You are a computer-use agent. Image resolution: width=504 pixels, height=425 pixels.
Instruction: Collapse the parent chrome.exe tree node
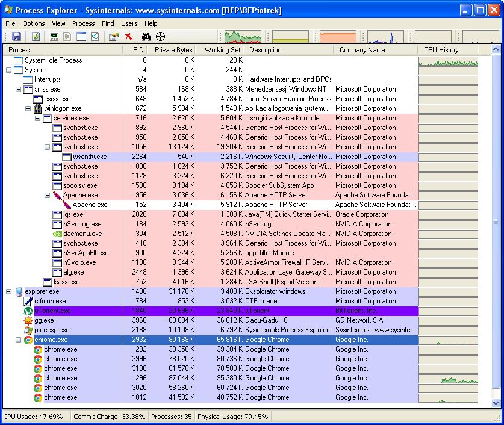(18, 340)
